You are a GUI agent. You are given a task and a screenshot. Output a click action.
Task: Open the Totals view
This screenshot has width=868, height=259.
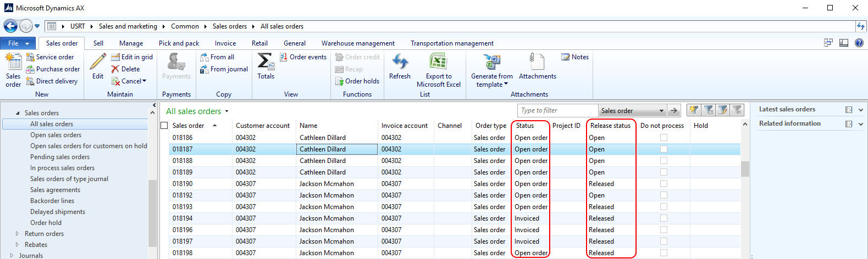[266, 66]
